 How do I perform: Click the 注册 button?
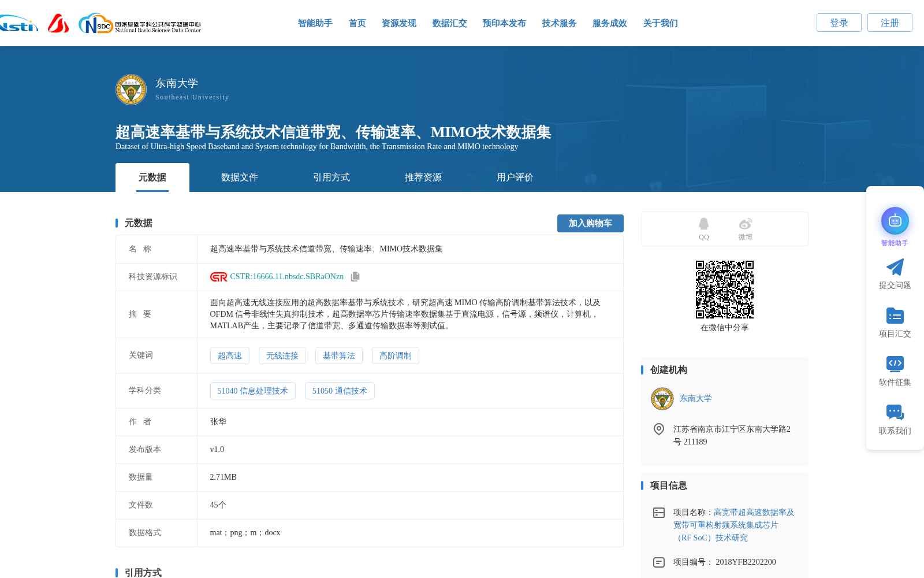pyautogui.click(x=890, y=23)
